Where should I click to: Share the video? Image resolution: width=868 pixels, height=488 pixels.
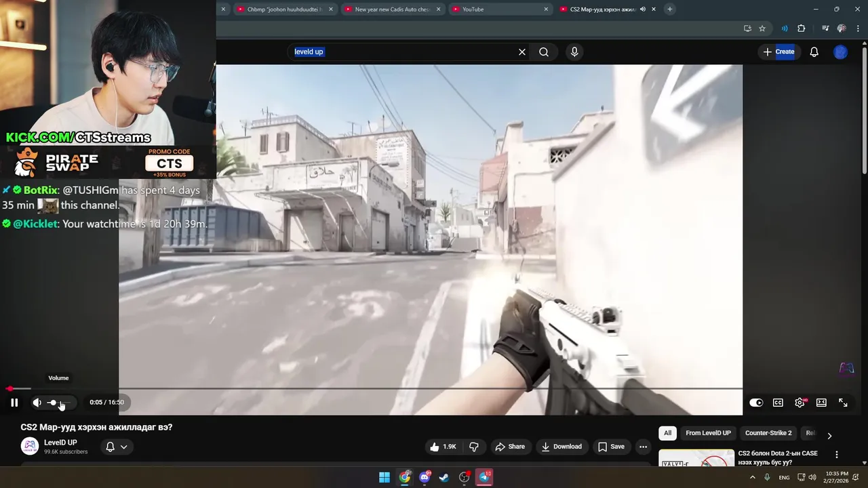pyautogui.click(x=510, y=447)
